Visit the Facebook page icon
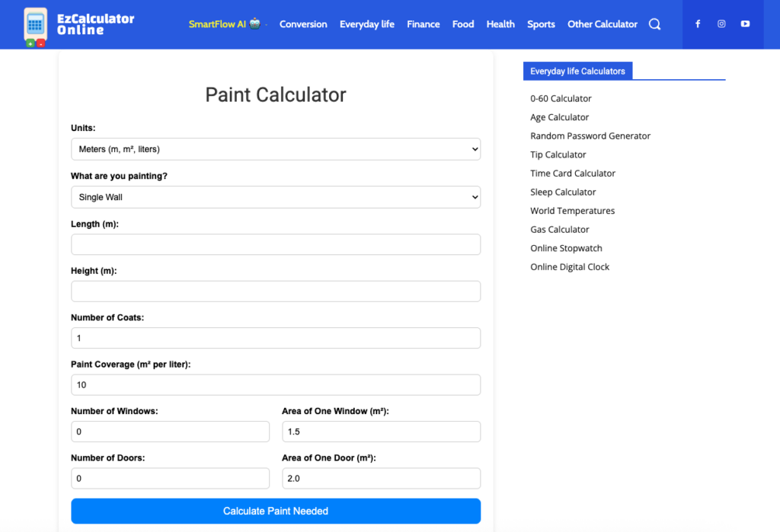780x532 pixels. point(698,24)
